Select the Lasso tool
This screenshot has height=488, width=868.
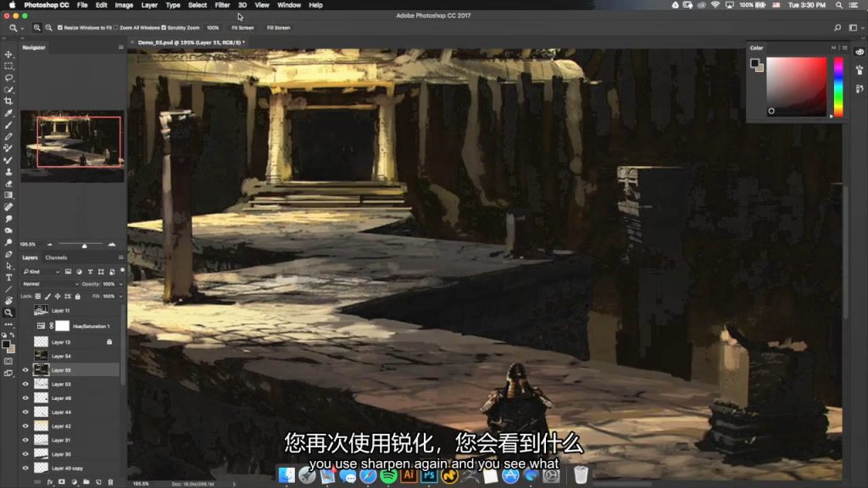point(8,78)
